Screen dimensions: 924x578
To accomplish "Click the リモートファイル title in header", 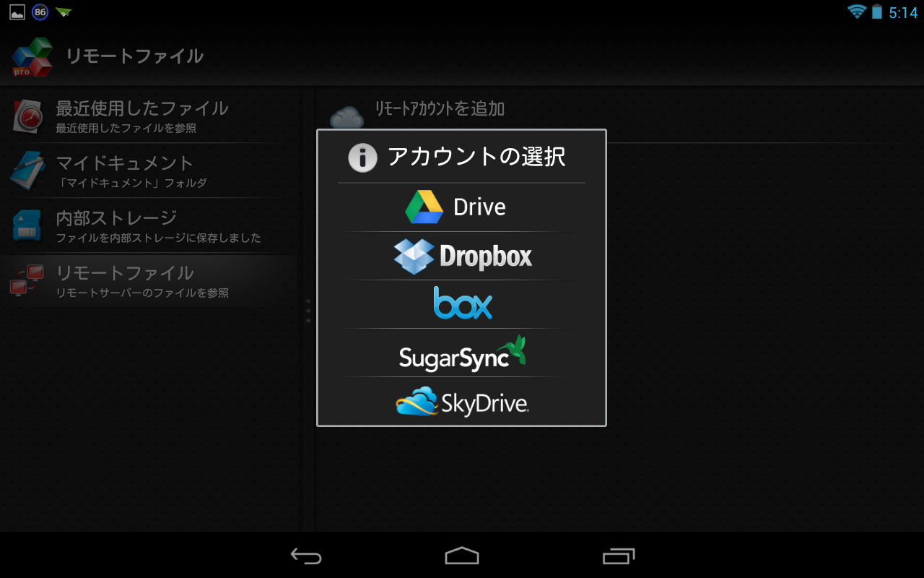I will [135, 56].
